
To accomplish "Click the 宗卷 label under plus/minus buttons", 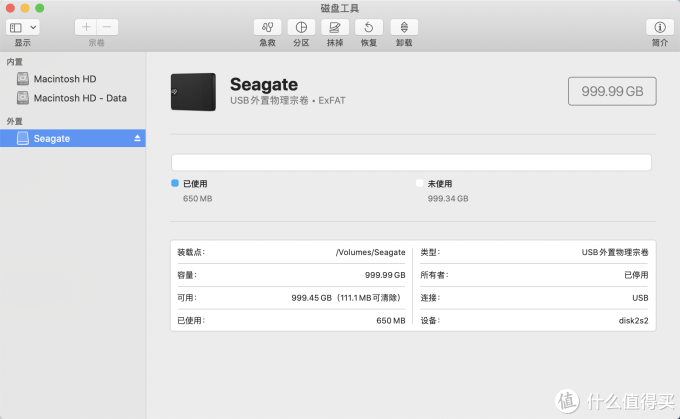I will (x=96, y=43).
